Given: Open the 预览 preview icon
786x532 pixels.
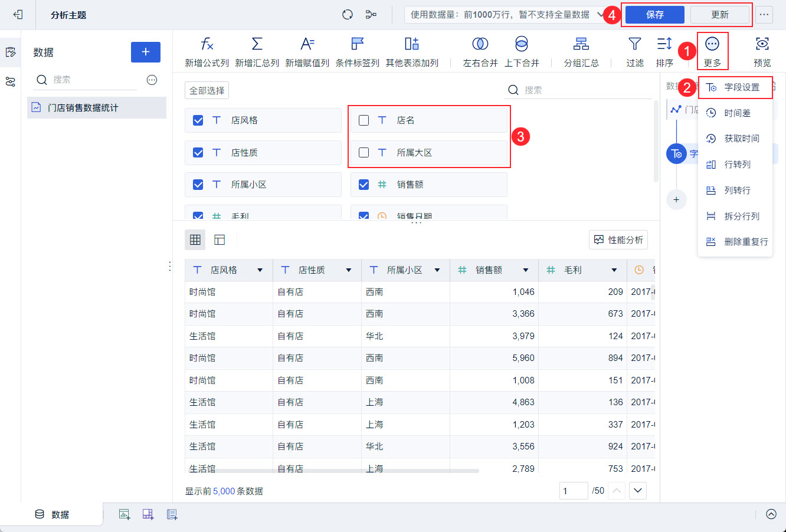Looking at the screenshot, I should click(x=762, y=44).
